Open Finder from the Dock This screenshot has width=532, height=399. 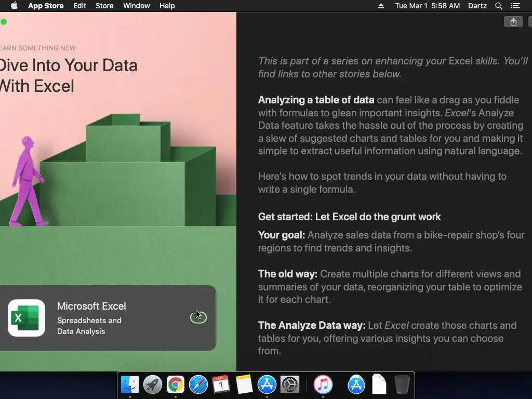[130, 384]
